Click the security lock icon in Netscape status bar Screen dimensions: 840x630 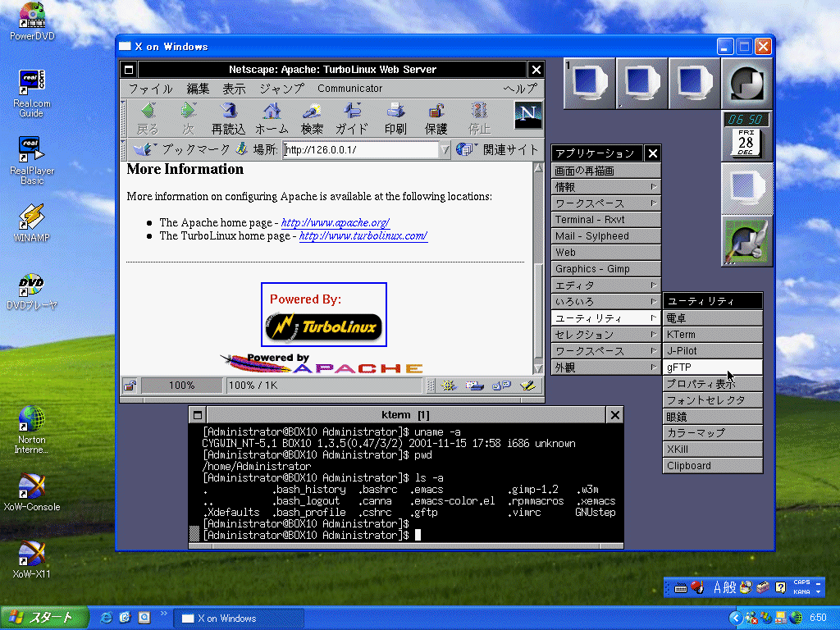tap(130, 386)
